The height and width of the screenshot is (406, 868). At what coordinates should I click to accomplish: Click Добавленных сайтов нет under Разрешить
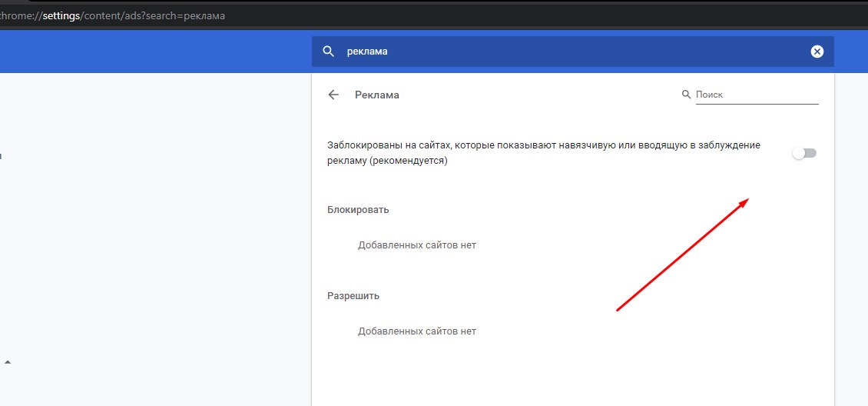pos(417,331)
